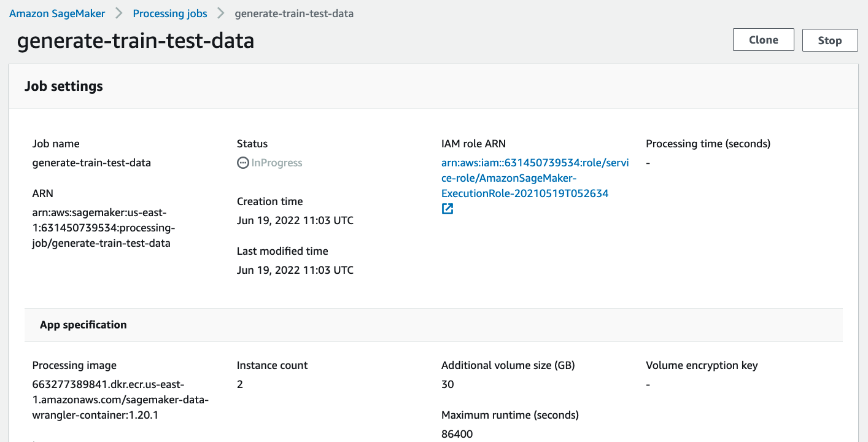Select Additional volume size value 30
Image resolution: width=868 pixels, height=442 pixels.
coord(448,384)
